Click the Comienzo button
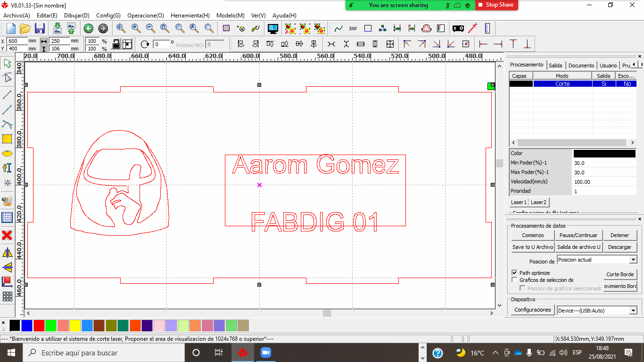Viewport: 644px width, 362px height. pyautogui.click(x=533, y=235)
